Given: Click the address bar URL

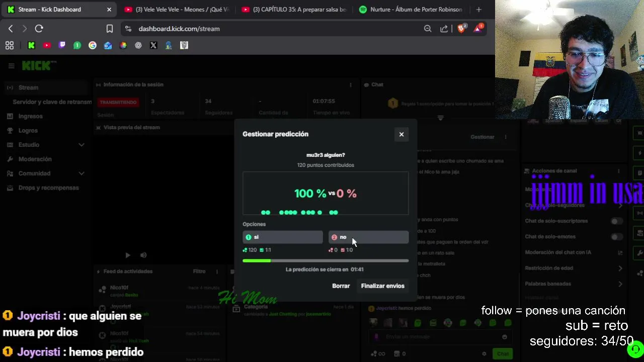Looking at the screenshot, I should [x=179, y=29].
